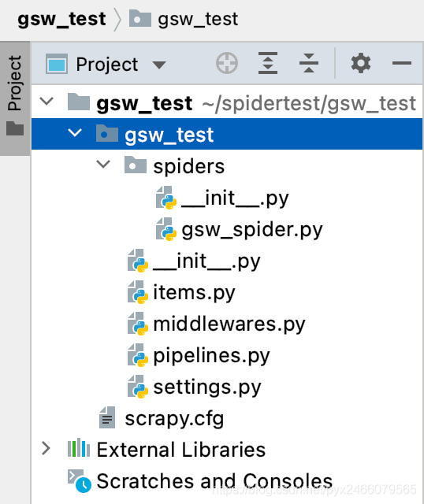The image size is (424, 504).
Task: Expand the External Libraries node
Action: [x=46, y=448]
